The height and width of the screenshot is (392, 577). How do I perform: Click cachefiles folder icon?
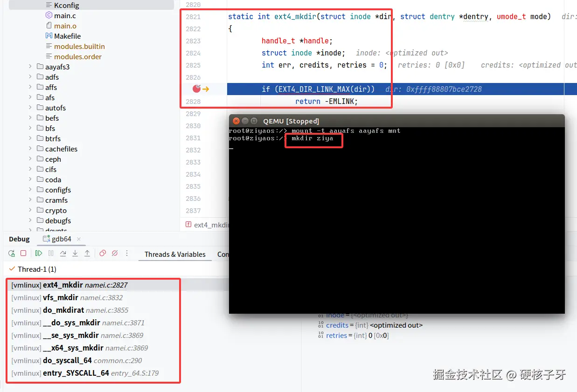pyautogui.click(x=40, y=149)
